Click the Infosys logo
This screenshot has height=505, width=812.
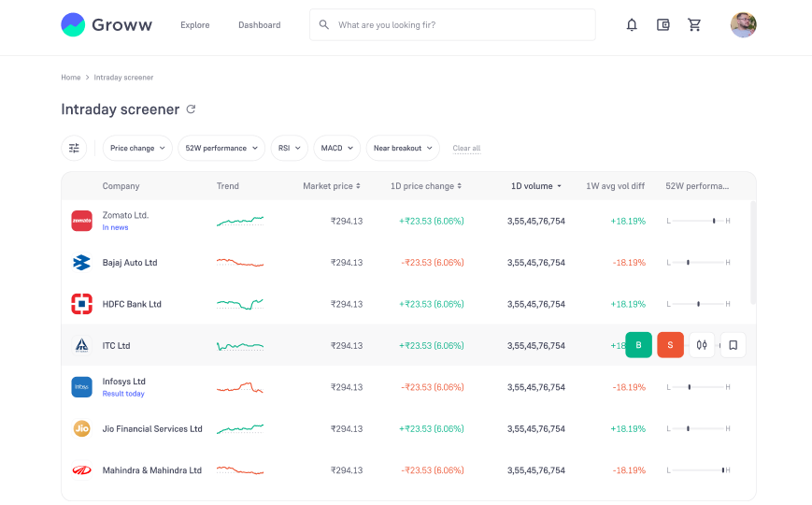82,387
